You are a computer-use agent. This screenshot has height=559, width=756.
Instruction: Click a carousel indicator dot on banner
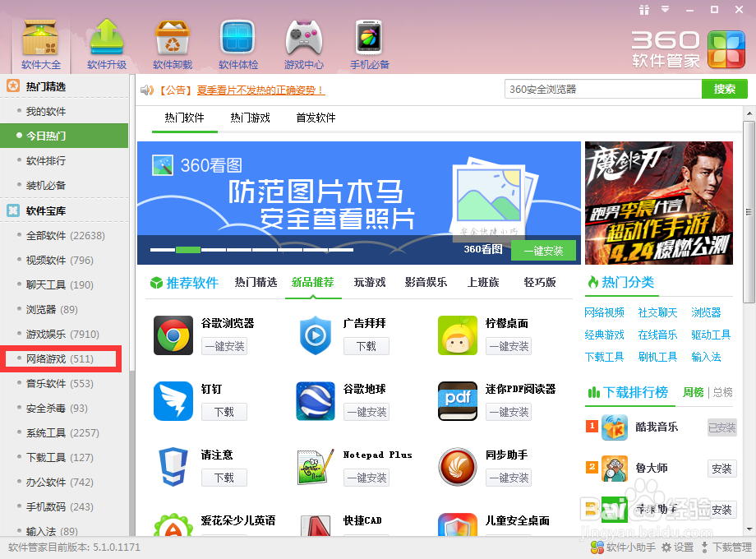[x=189, y=248]
